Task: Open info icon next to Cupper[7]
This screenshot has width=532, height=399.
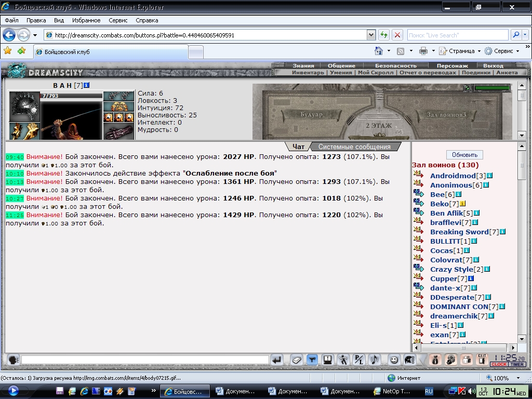Action: 471,278
